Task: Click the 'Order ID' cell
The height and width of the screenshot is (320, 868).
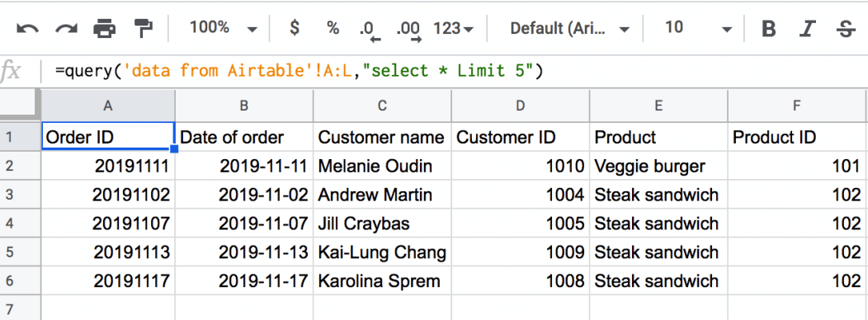Action: [108, 137]
